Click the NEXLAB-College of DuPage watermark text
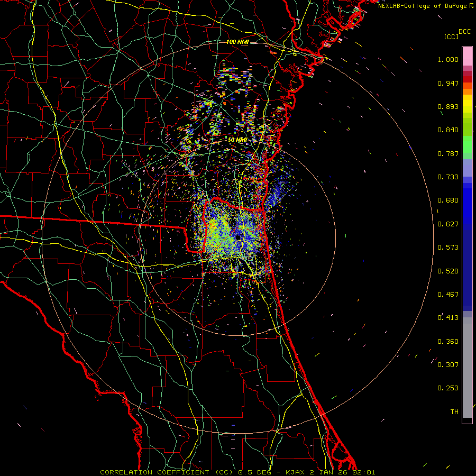The height and width of the screenshot is (476, 476). (425, 6)
